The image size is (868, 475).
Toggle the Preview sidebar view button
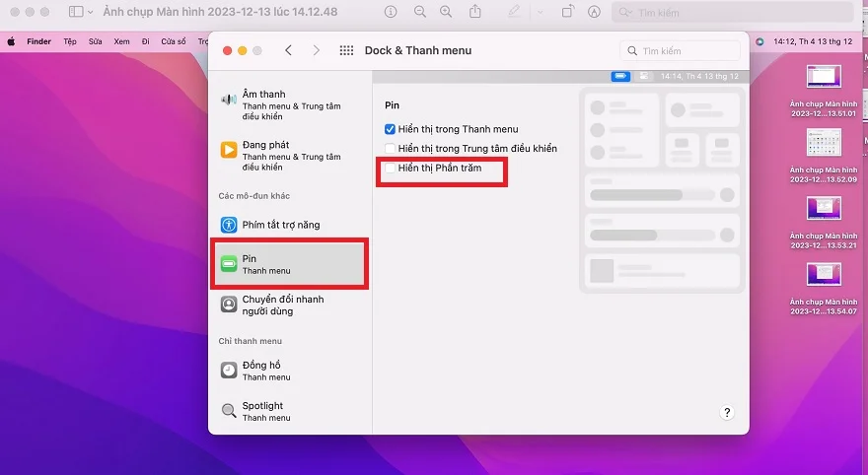coord(76,12)
